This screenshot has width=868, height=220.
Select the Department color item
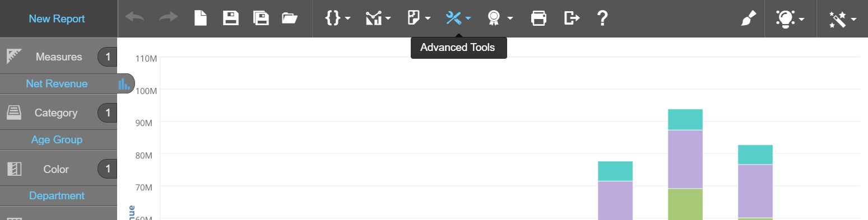57,195
